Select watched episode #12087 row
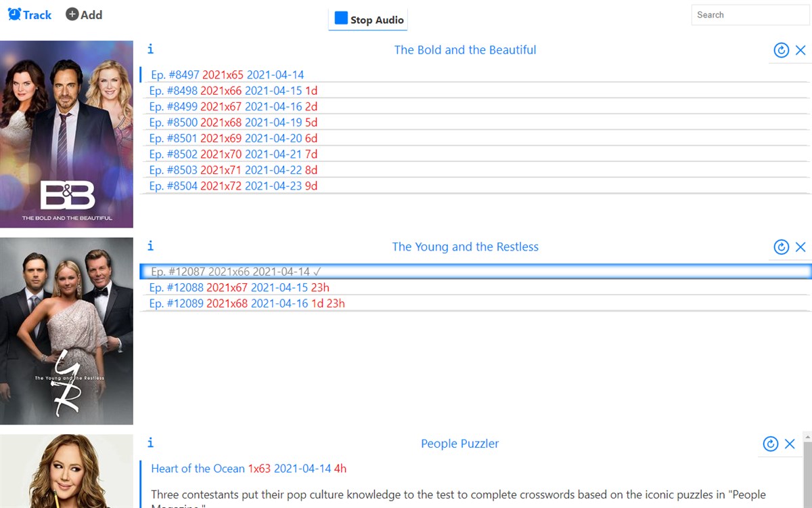This screenshot has height=508, width=812. [x=475, y=272]
